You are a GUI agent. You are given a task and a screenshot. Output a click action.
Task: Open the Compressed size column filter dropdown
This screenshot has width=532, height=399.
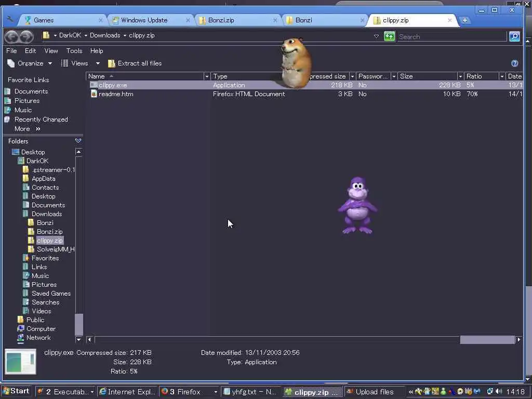click(352, 76)
